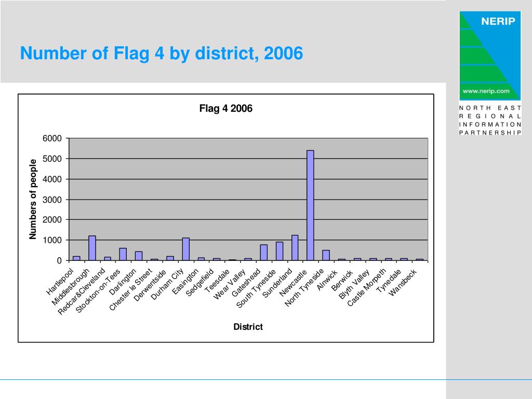Click the 'Berwick' district label
Image resolution: width=532 pixels, height=399 pixels.
[x=342, y=280]
